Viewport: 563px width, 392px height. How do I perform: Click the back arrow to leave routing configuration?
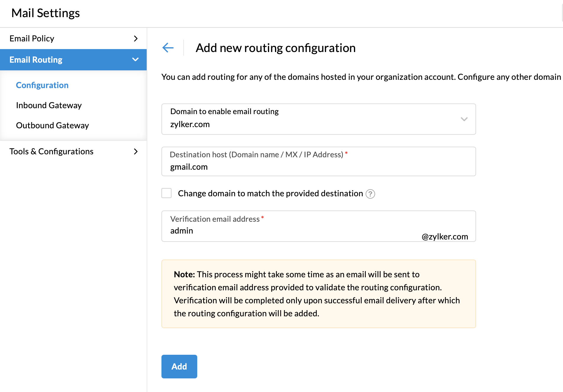click(168, 48)
